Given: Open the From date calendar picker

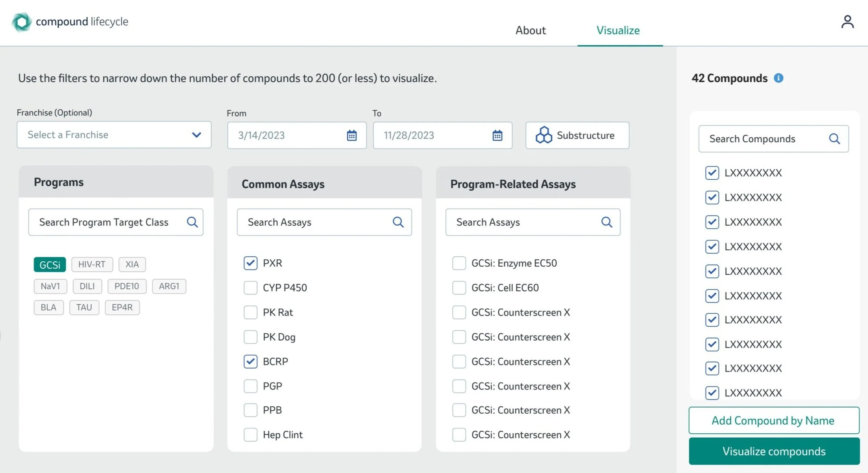Looking at the screenshot, I should [x=352, y=135].
